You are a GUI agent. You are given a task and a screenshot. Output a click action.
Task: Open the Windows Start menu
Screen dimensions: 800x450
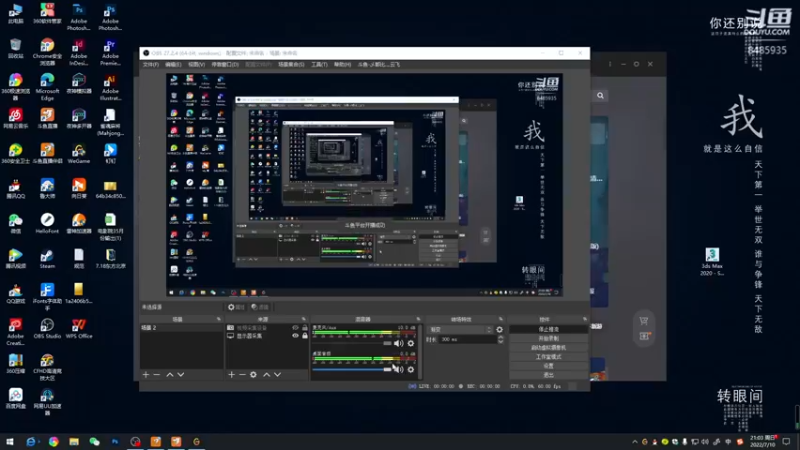click(10, 442)
